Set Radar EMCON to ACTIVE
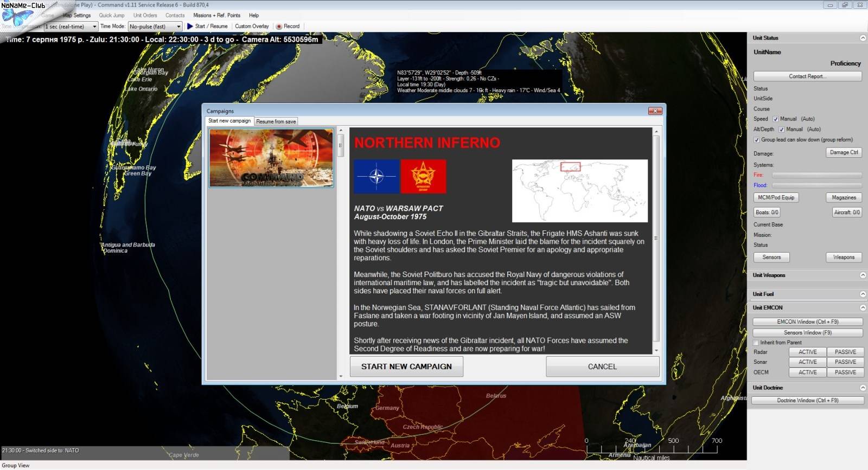The image size is (868, 470). point(807,352)
